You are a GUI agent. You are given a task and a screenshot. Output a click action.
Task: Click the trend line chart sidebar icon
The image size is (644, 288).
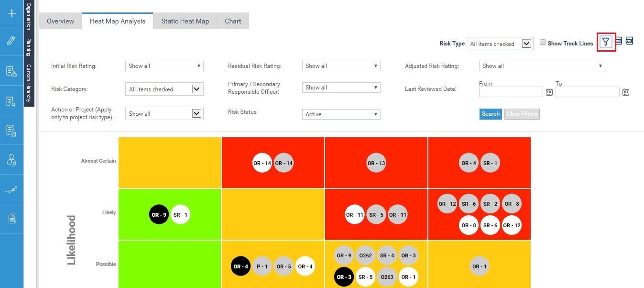pyautogui.click(x=11, y=190)
